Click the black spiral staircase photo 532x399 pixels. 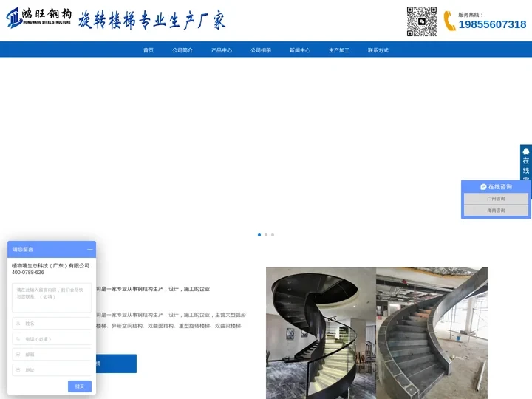coord(321,332)
